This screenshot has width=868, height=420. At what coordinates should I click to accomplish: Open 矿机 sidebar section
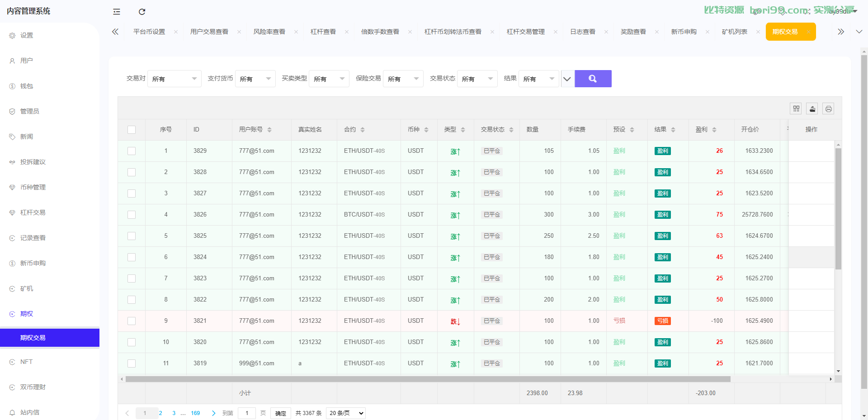(x=27, y=288)
